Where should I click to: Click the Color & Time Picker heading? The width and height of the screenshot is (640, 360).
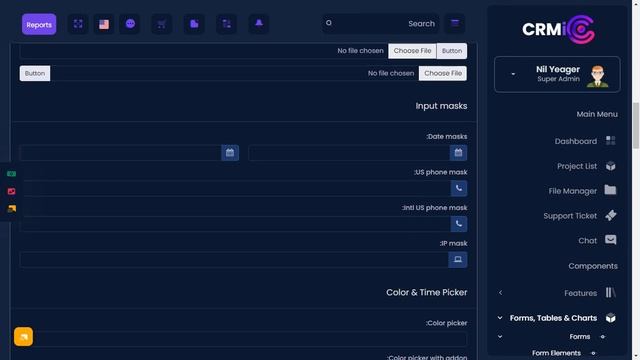click(x=427, y=293)
